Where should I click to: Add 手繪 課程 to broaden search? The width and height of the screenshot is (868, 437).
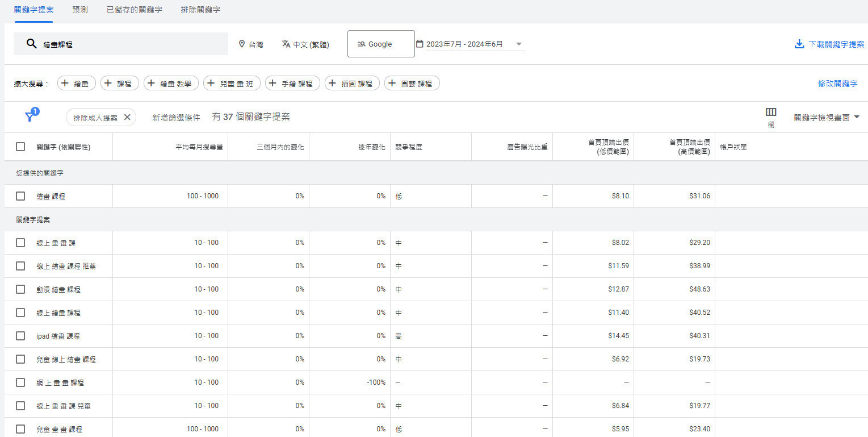click(292, 84)
